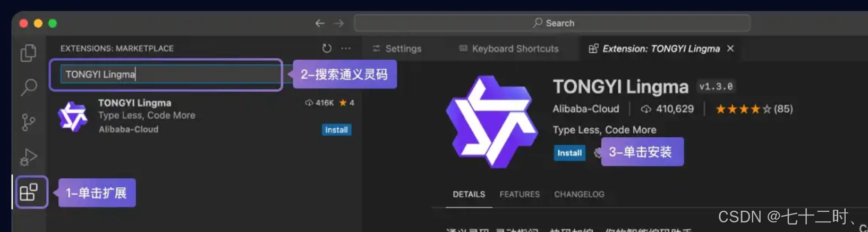Select TONGYI Lingma in the results list
The image size is (868, 232).
click(205, 116)
